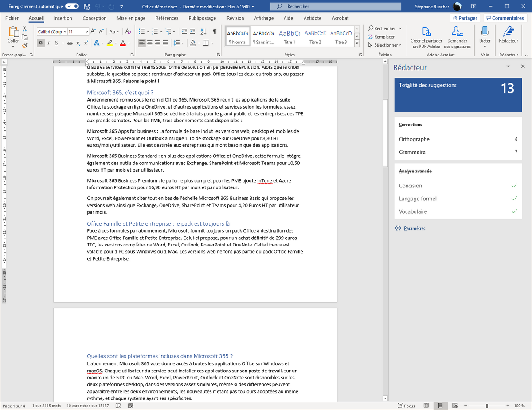Pick the yellow text highlight color

pyautogui.click(x=110, y=43)
